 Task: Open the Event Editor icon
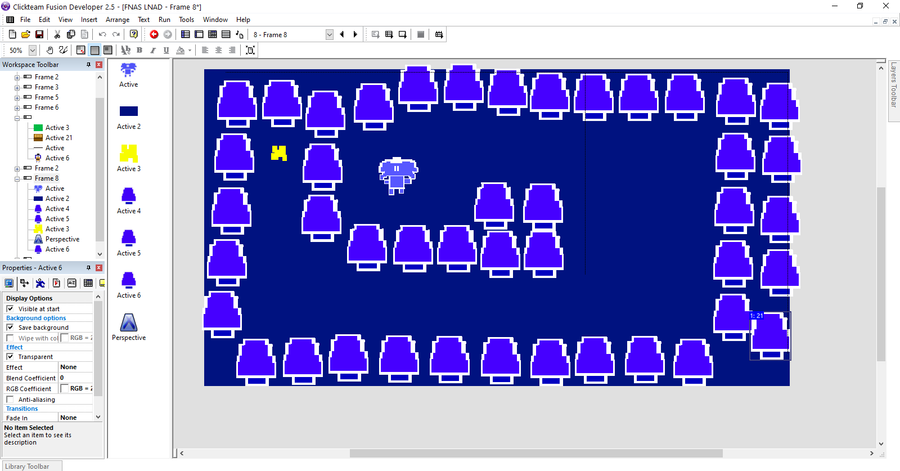(212, 34)
